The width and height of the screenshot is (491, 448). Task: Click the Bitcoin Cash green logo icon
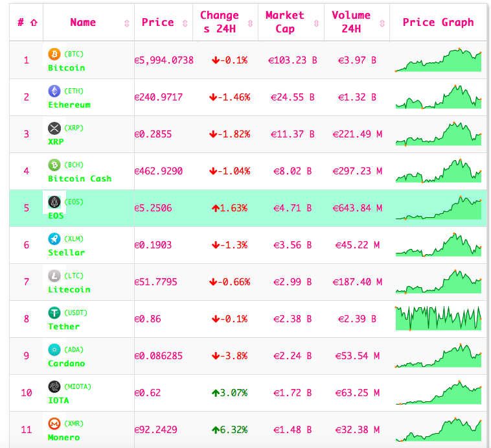54,165
